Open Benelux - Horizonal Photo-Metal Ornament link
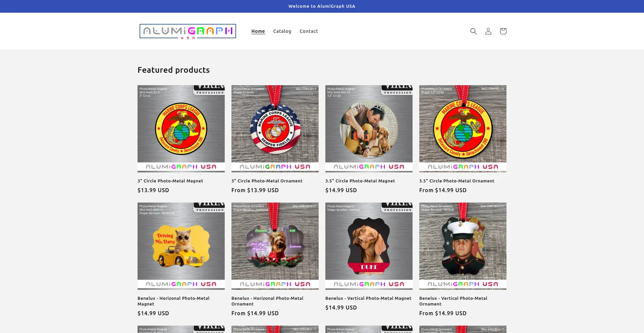 pyautogui.click(x=267, y=301)
